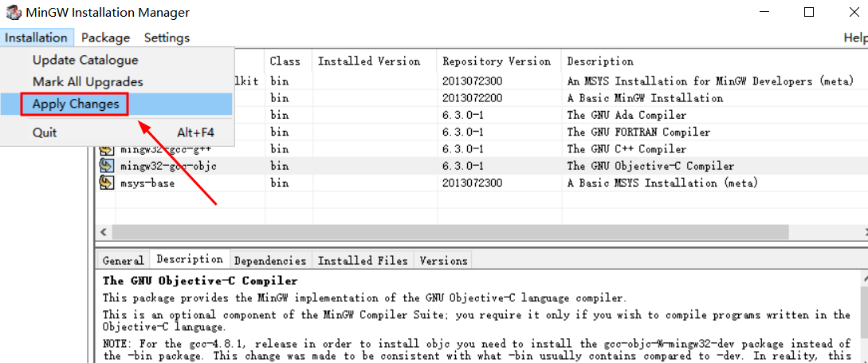
Task: Show the Versions tab
Action: [443, 260]
